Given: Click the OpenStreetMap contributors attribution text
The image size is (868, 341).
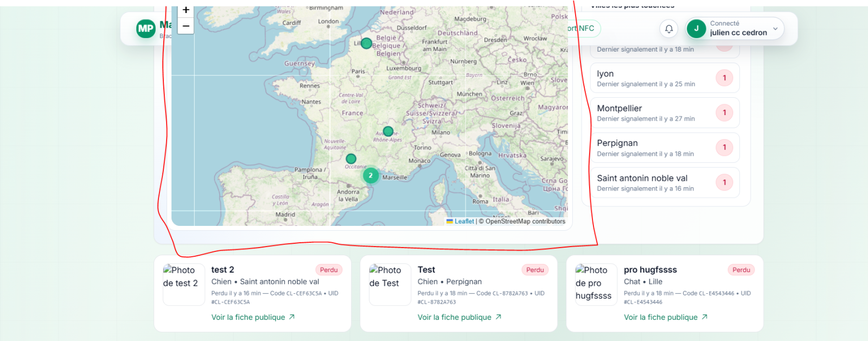Looking at the screenshot, I should click(x=522, y=222).
